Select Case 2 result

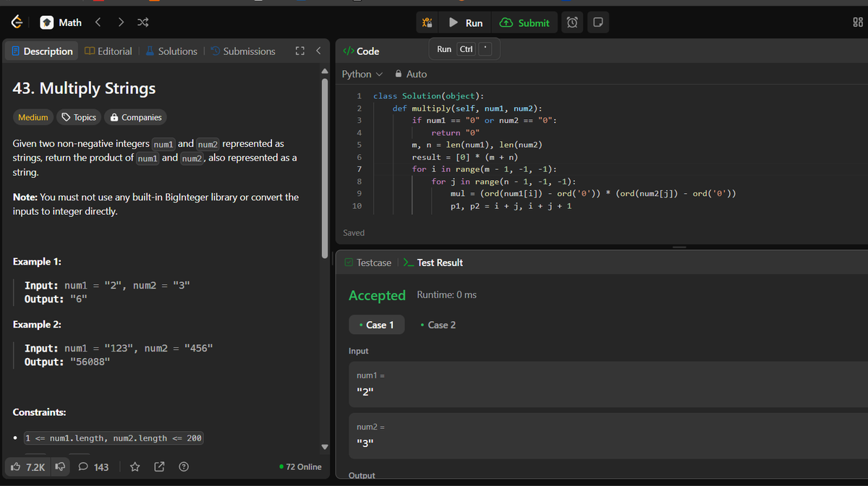[x=438, y=325]
